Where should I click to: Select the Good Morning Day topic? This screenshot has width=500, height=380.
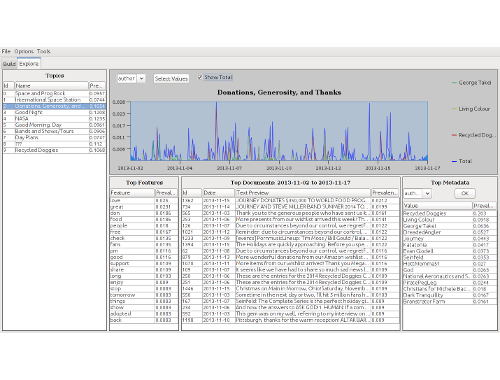pos(54,125)
